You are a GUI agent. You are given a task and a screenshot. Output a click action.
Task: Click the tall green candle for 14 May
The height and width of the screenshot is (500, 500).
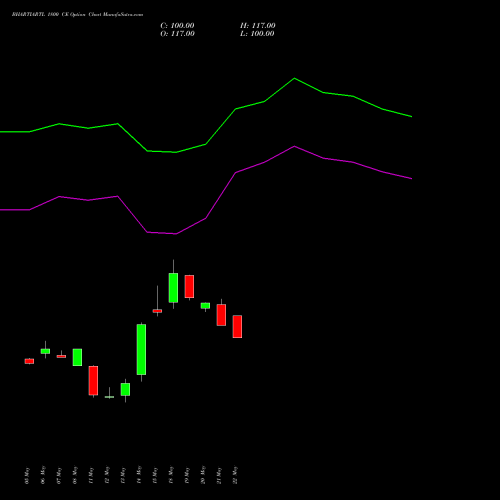pos(141,349)
